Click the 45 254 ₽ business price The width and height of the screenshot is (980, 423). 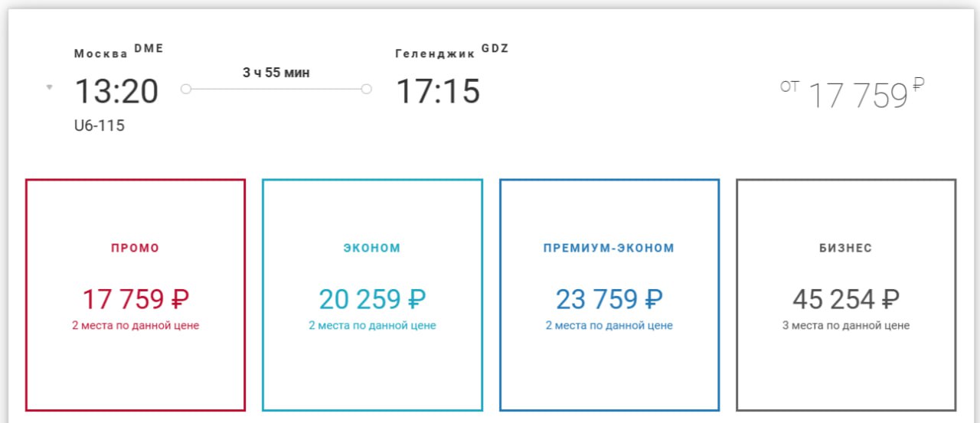tap(846, 299)
